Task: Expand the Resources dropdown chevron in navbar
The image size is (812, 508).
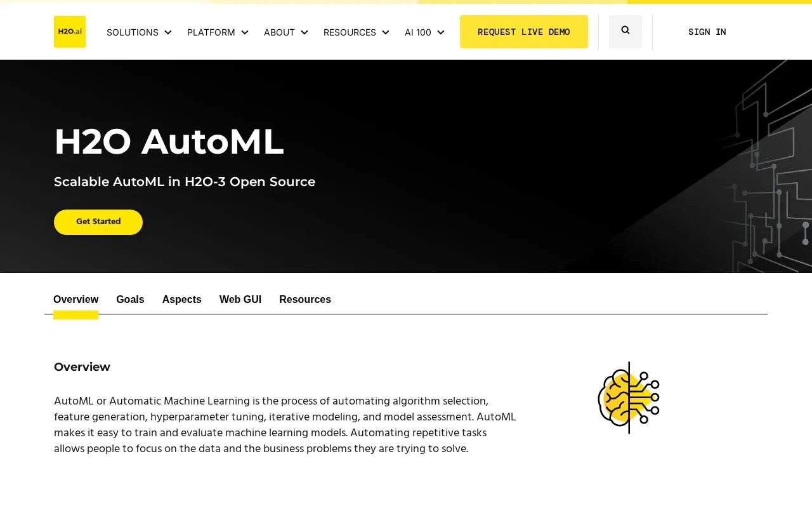Action: [x=386, y=32]
